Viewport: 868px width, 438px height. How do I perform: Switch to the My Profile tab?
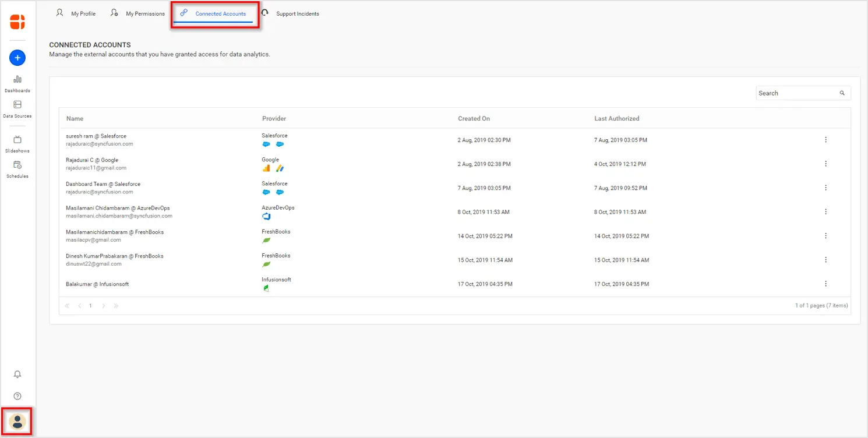coord(76,13)
